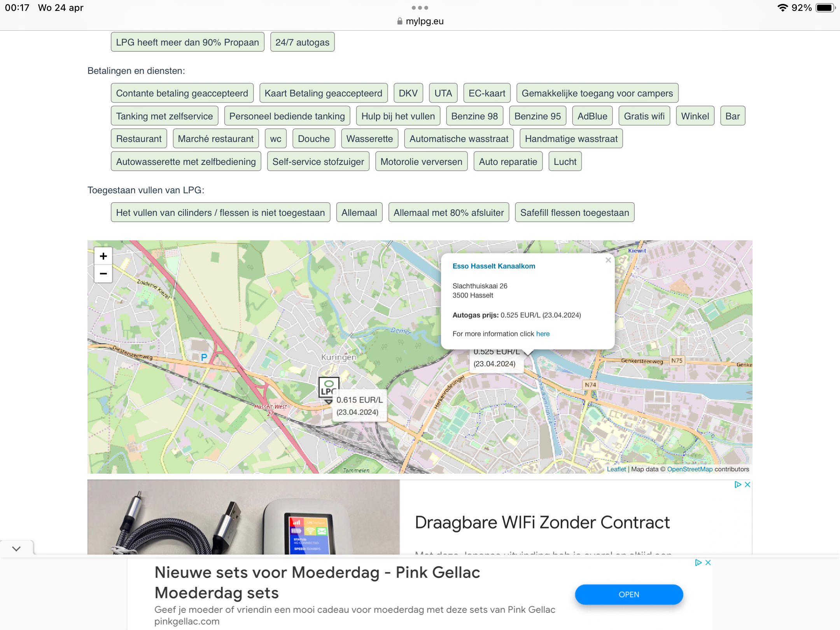840x630 pixels.
Task: Click the Leaflet attribution link
Action: [x=616, y=469]
